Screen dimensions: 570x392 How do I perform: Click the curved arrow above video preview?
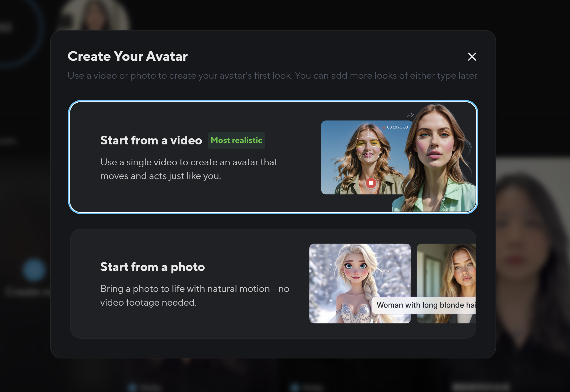tap(410, 115)
